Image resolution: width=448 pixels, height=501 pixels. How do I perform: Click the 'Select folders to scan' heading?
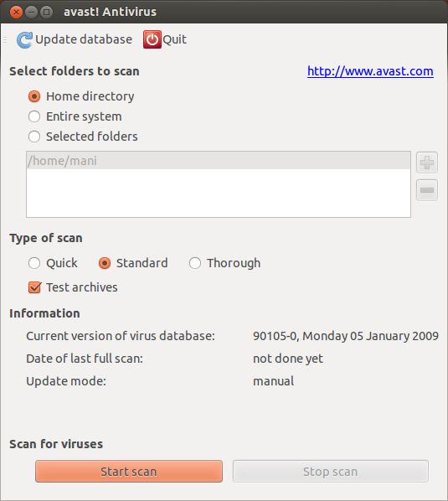click(x=75, y=71)
